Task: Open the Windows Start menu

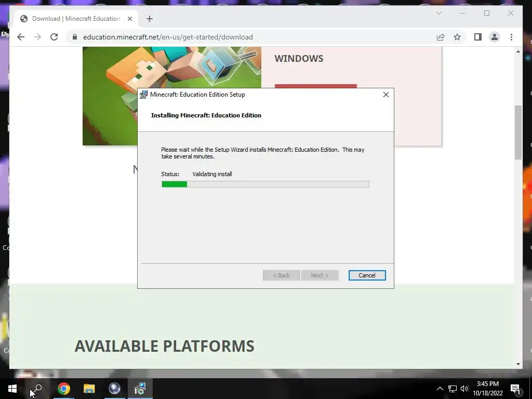Action: pos(12,389)
